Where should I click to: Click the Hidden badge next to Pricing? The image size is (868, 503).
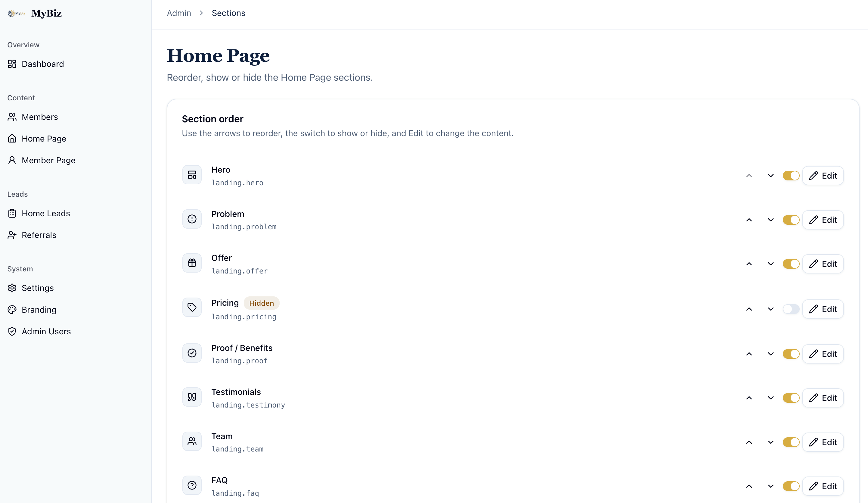(262, 303)
